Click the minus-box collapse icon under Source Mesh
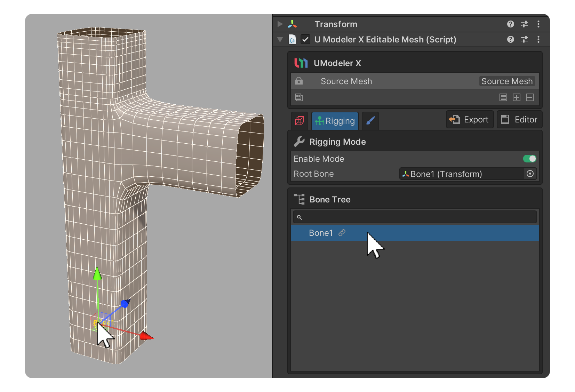Screen dimensions: 575x392 pos(529,97)
